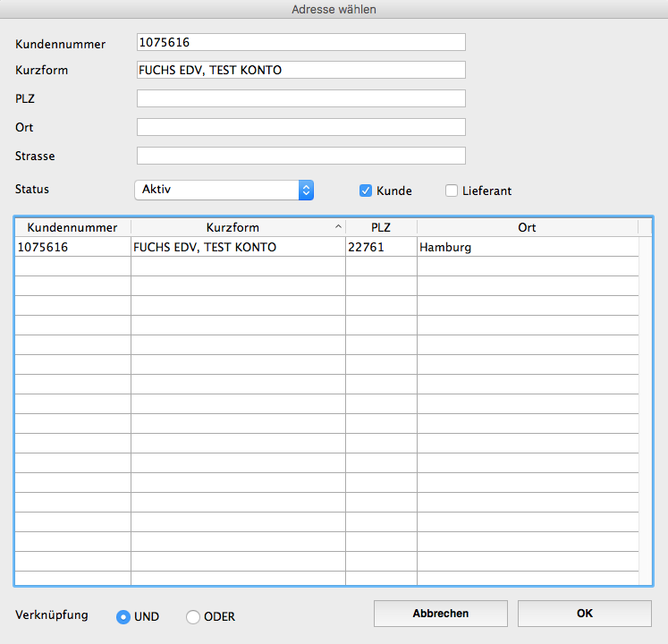Select the UND radio button
Image resolution: width=668 pixels, height=644 pixels.
coord(123,616)
